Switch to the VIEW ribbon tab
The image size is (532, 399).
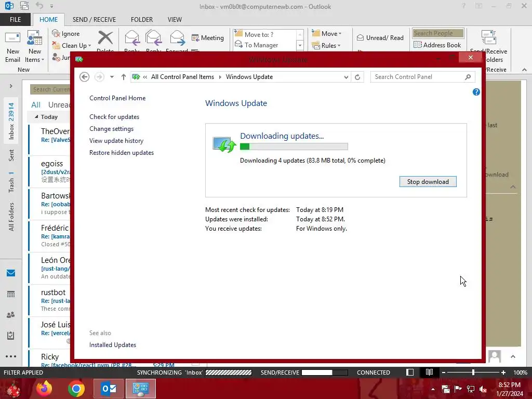[x=175, y=20]
